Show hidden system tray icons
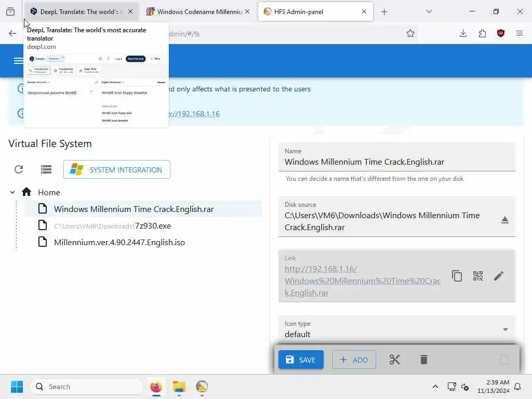This screenshot has height=399, width=532. tap(435, 387)
